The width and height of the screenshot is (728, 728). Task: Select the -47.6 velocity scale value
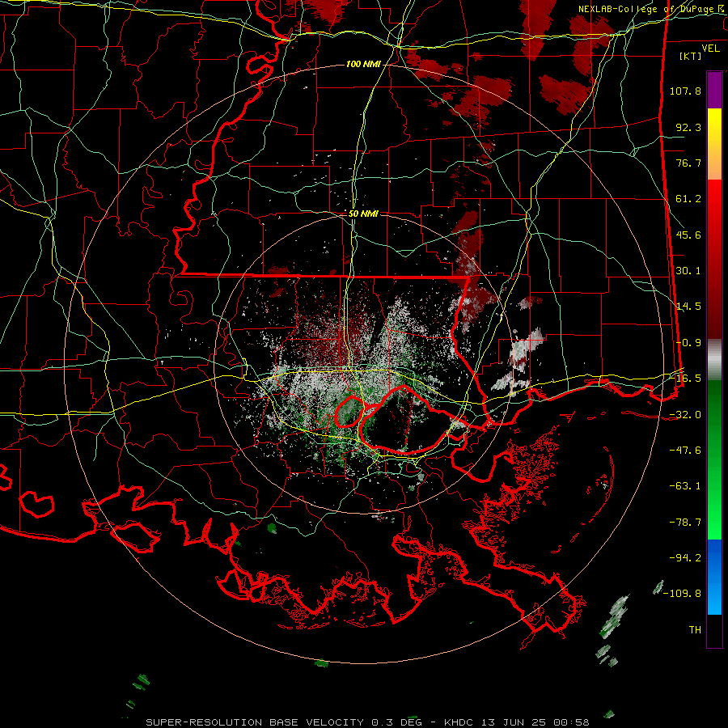click(685, 451)
